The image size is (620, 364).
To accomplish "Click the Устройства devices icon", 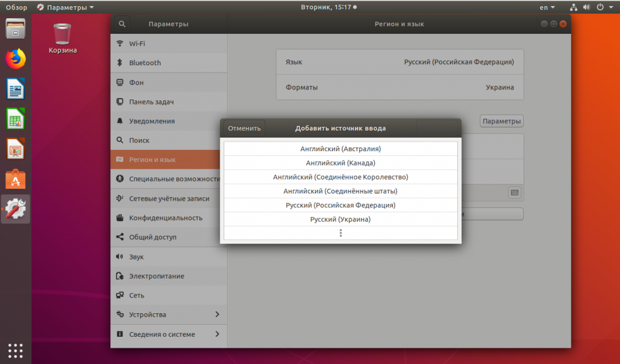I will point(120,314).
